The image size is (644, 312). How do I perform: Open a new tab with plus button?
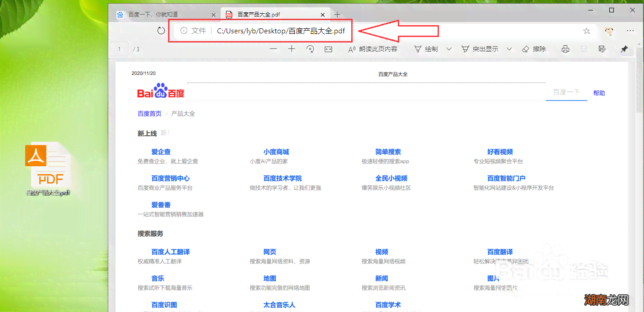337,15
